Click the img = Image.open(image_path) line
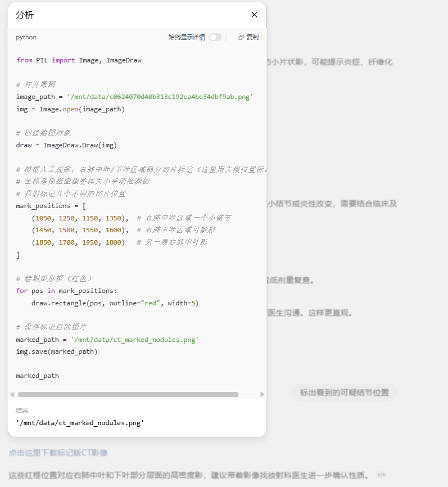 pos(70,109)
